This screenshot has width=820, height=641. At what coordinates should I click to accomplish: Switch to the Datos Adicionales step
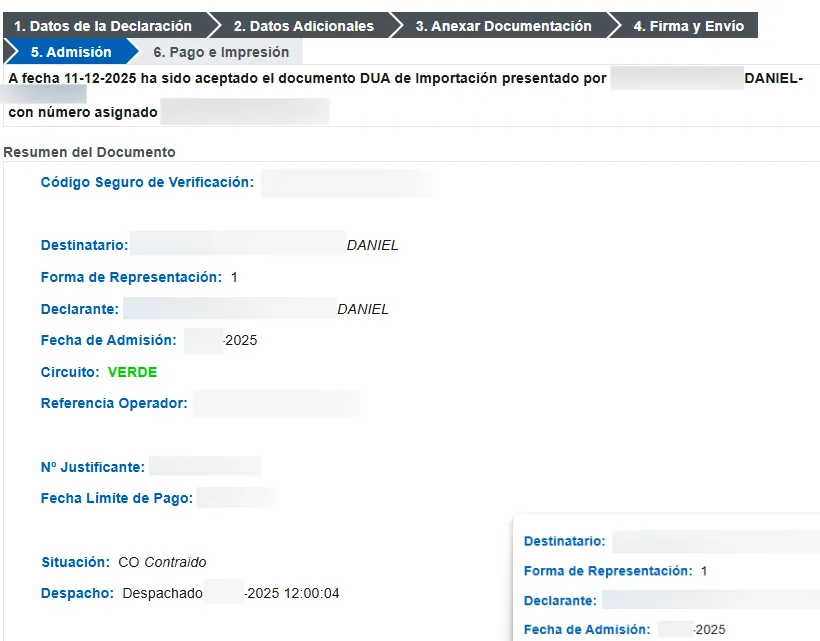[303, 26]
